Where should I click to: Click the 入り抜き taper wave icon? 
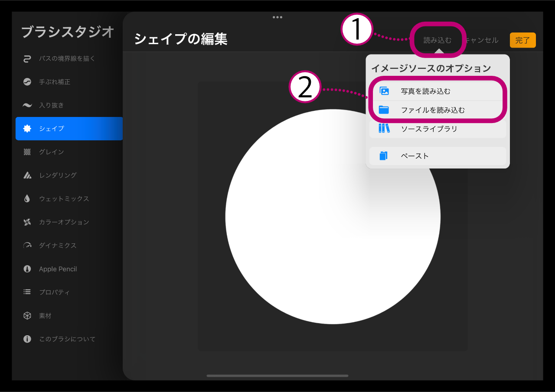coord(27,105)
